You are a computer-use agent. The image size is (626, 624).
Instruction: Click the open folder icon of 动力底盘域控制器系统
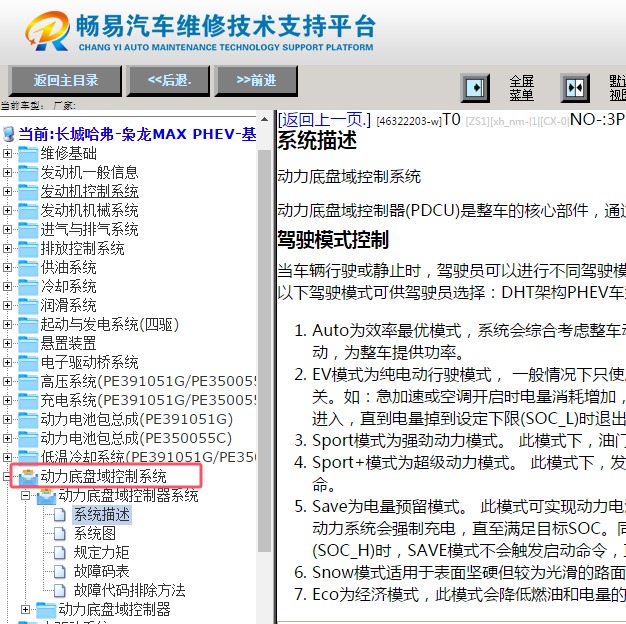[46, 496]
